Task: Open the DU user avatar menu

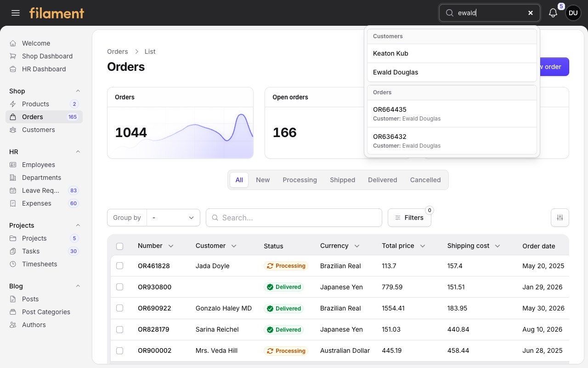Action: [x=573, y=13]
